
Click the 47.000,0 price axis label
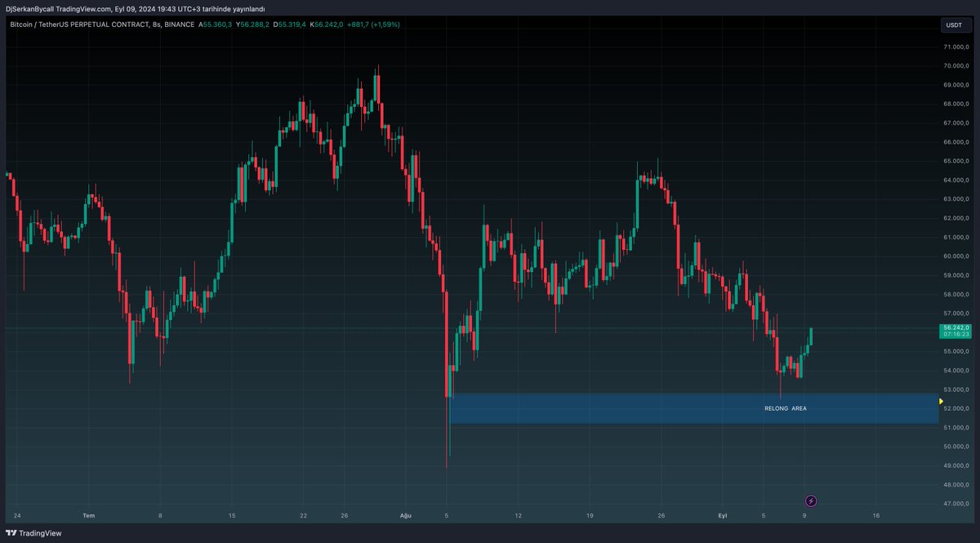(955, 504)
